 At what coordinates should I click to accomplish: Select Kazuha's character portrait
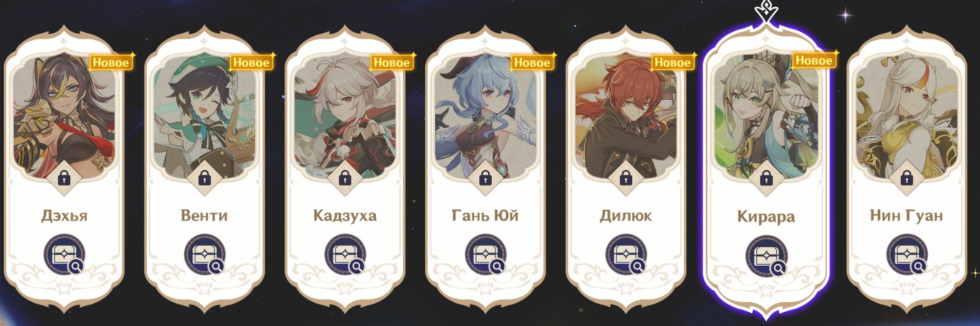345,116
